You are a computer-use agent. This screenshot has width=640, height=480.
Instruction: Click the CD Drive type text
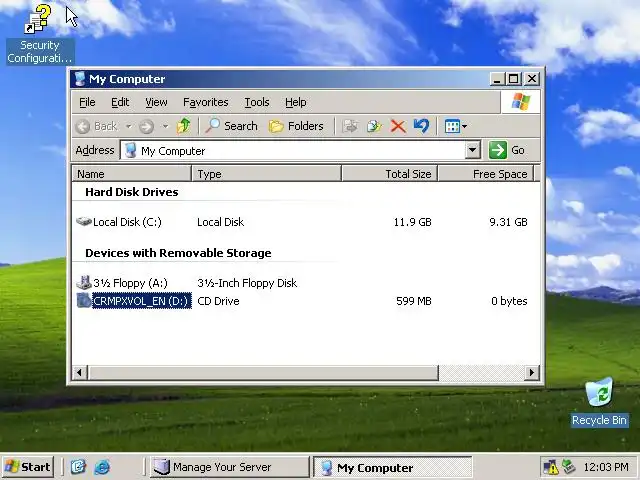[218, 301]
